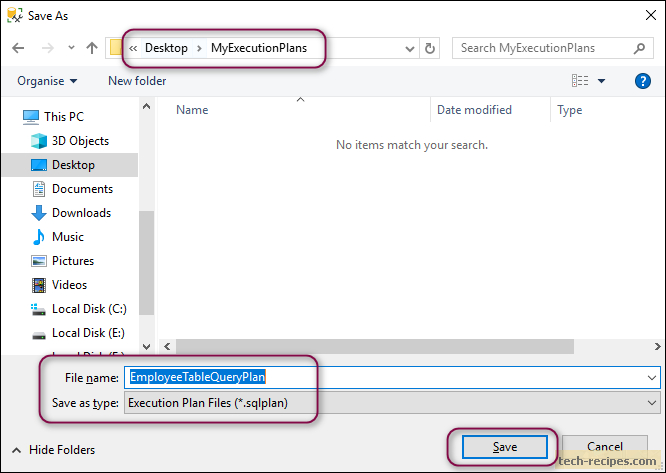Screen dimensions: 666x473
Task: Click the Local Disk (C:) drive icon
Action: click(39, 309)
